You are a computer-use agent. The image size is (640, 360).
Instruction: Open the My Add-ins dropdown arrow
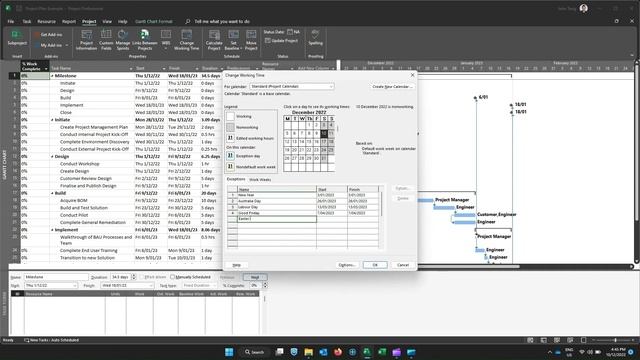point(67,45)
